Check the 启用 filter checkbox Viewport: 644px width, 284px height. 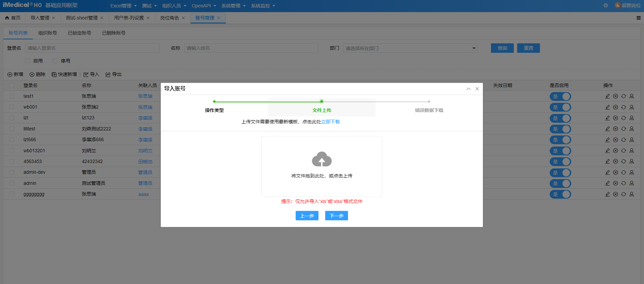(x=28, y=61)
